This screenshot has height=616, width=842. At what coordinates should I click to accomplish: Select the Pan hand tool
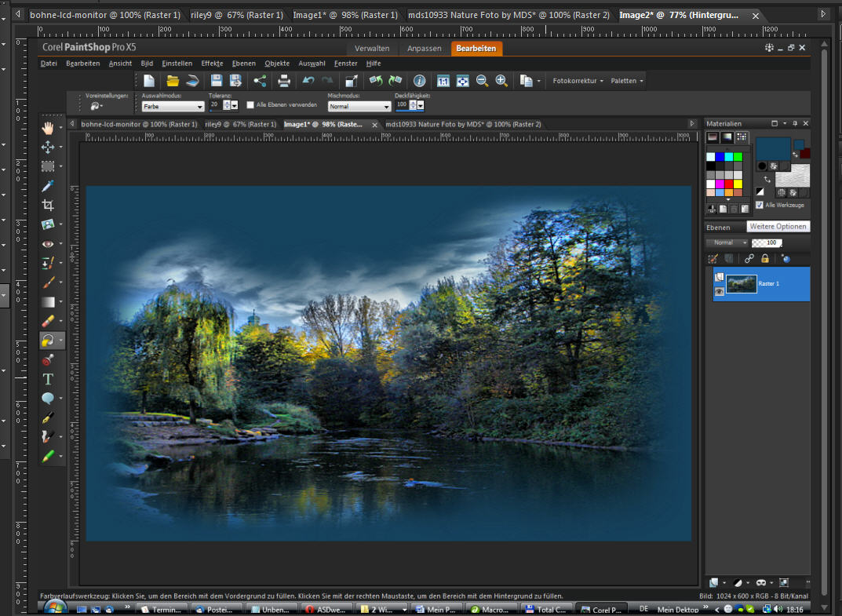point(48,128)
